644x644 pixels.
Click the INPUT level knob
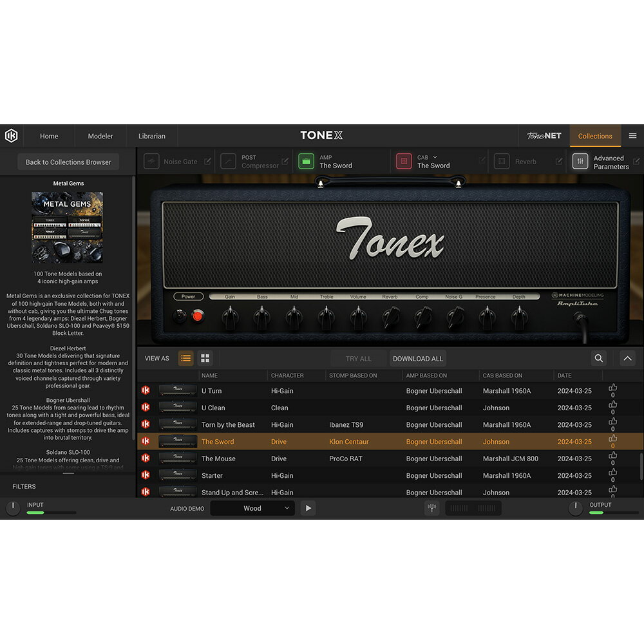[13, 508]
